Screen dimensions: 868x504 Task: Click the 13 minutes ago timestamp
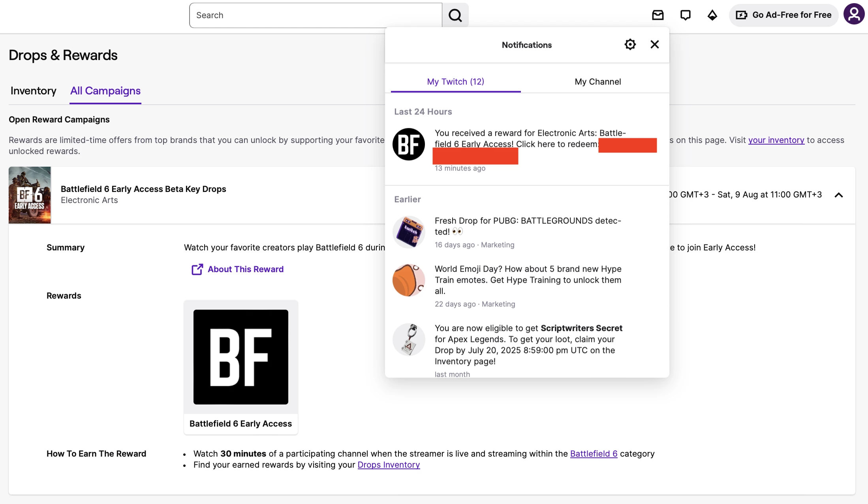460,168
